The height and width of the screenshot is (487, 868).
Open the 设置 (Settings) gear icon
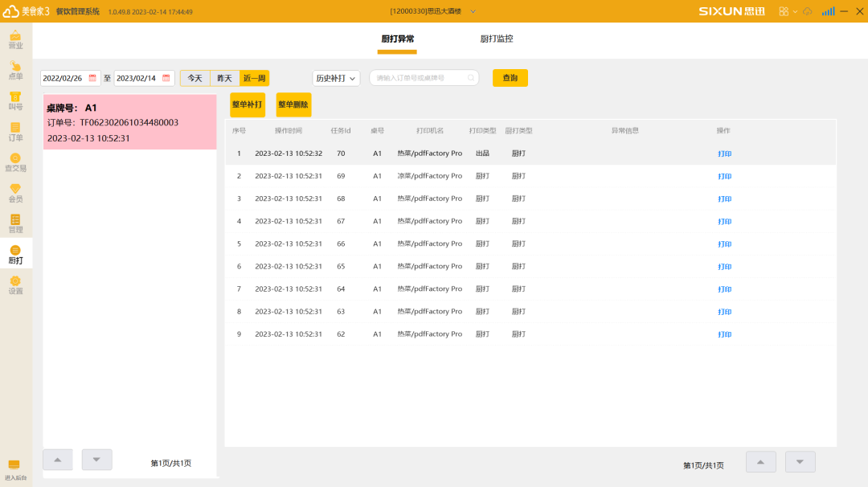(x=15, y=284)
